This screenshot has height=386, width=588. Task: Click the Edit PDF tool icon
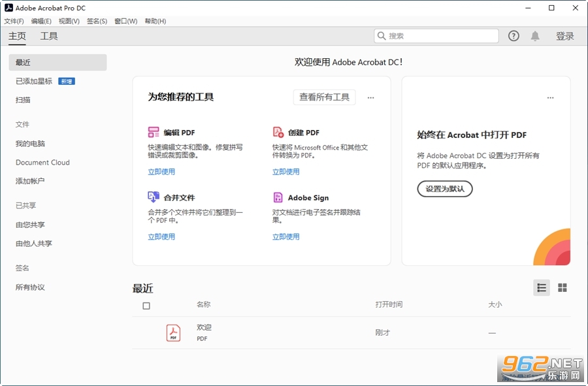point(154,133)
